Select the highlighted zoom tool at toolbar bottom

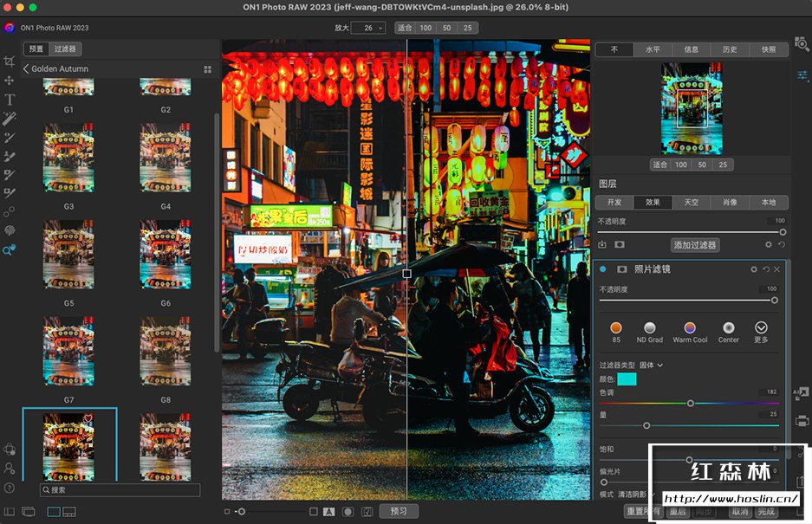pyautogui.click(x=11, y=251)
